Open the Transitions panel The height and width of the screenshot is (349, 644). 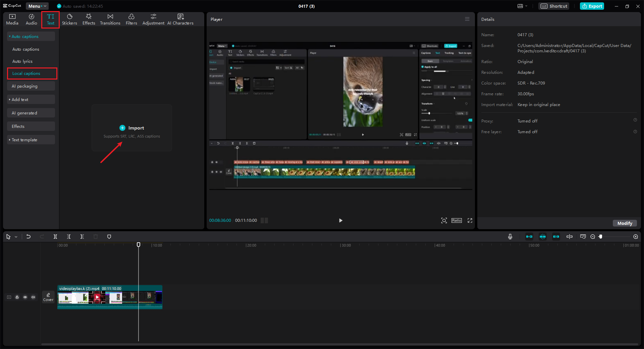tap(110, 19)
